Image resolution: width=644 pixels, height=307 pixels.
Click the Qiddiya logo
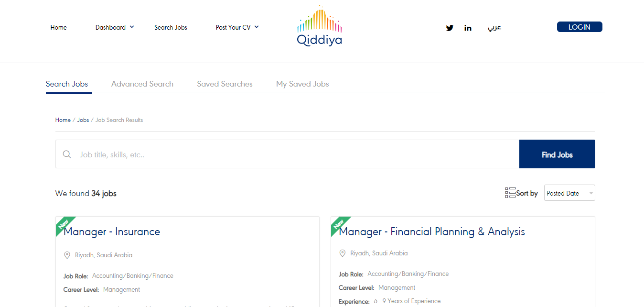(319, 26)
